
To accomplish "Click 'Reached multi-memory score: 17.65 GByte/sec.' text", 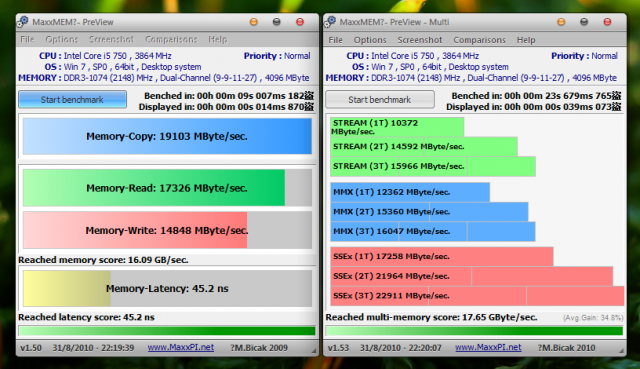I will pos(431,317).
